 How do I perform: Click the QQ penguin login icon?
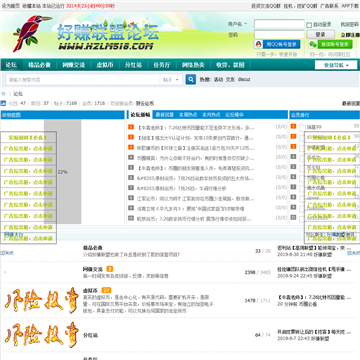(x=258, y=44)
